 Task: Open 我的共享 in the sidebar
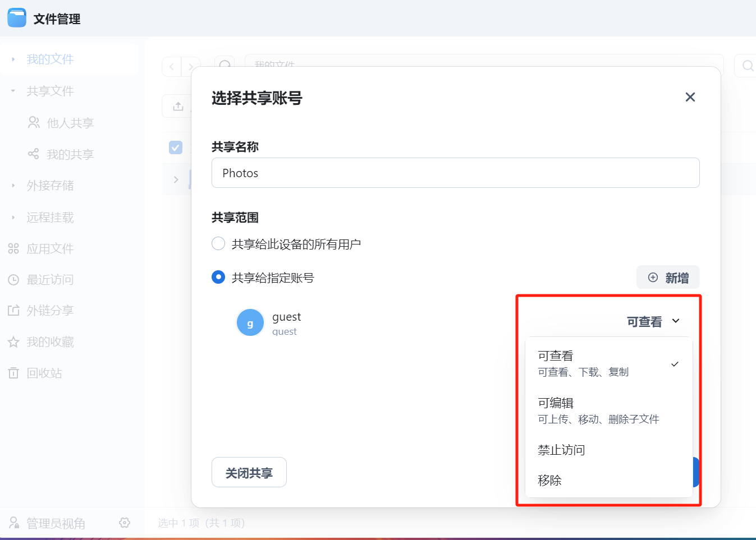pyautogui.click(x=70, y=154)
